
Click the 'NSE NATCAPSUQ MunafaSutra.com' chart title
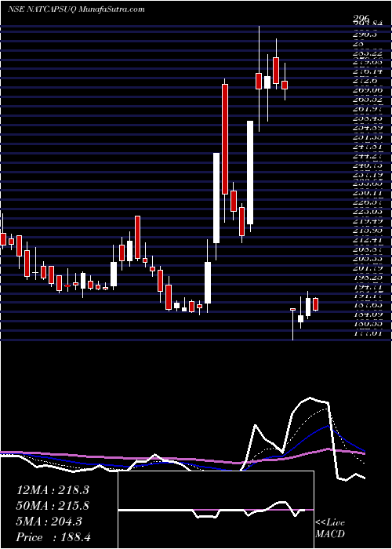[76, 9]
